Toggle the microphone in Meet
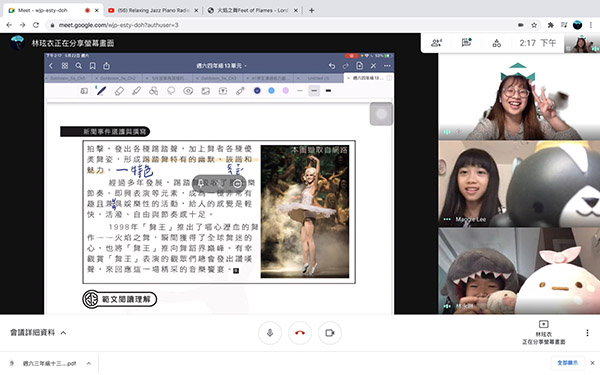The width and height of the screenshot is (600, 375). tap(270, 333)
